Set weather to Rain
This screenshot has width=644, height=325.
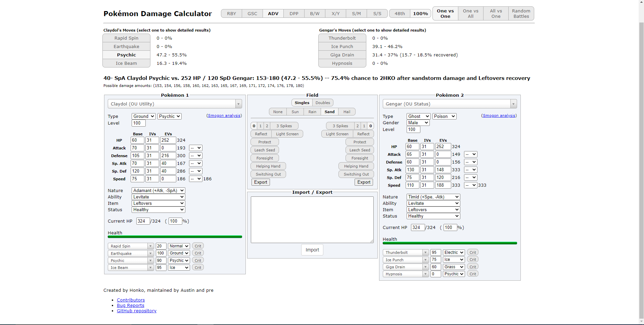(312, 112)
